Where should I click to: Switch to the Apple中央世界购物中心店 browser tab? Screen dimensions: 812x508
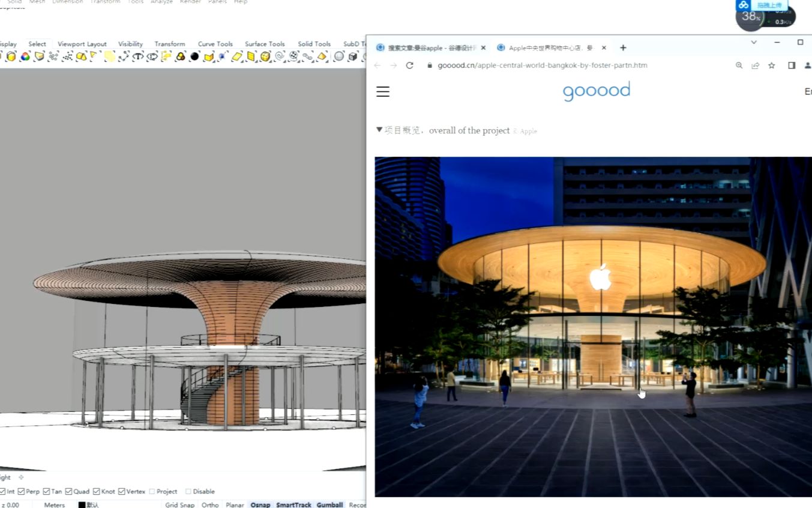tap(550, 47)
